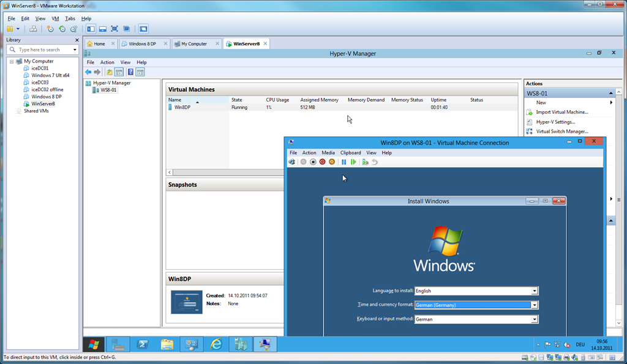Toggle the Library sidebar view icon
The image size is (627, 364).
(x=91, y=29)
